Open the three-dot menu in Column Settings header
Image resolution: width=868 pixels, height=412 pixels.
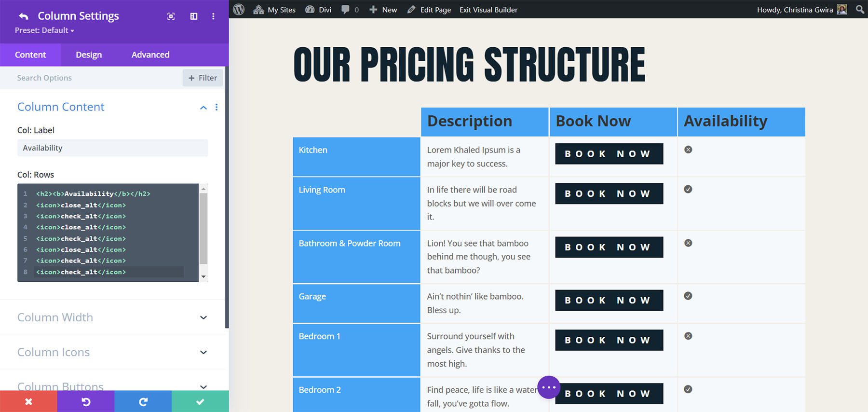click(x=214, y=16)
